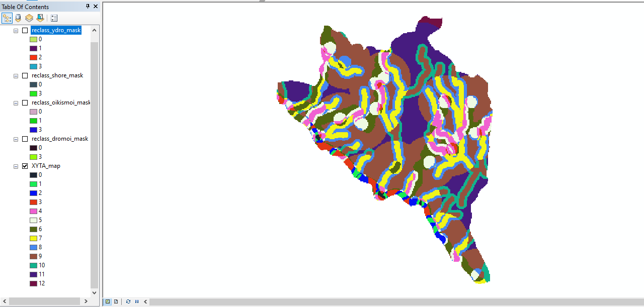The height and width of the screenshot is (307, 644).
Task: Switch to Layout View
Action: (x=115, y=301)
